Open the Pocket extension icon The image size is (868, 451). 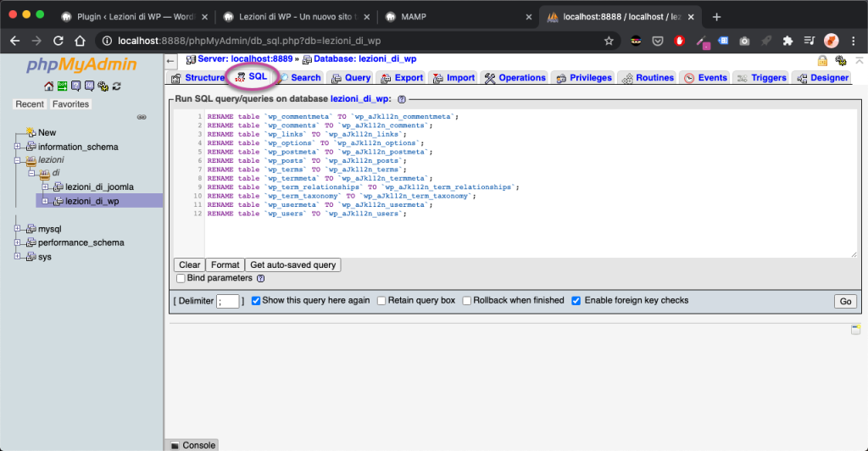(658, 41)
